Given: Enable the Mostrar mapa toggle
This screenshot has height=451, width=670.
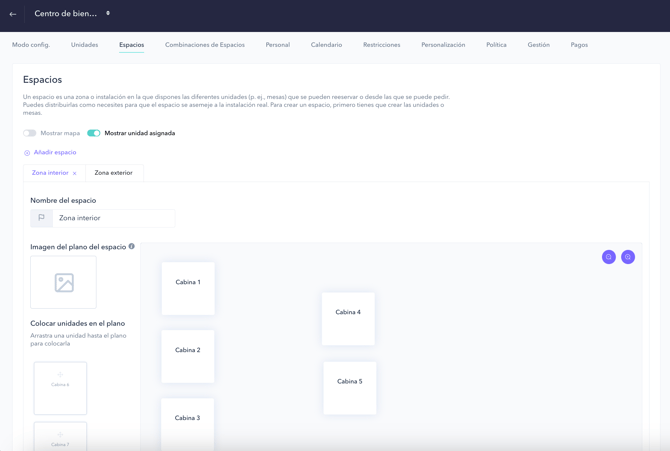Looking at the screenshot, I should point(29,133).
